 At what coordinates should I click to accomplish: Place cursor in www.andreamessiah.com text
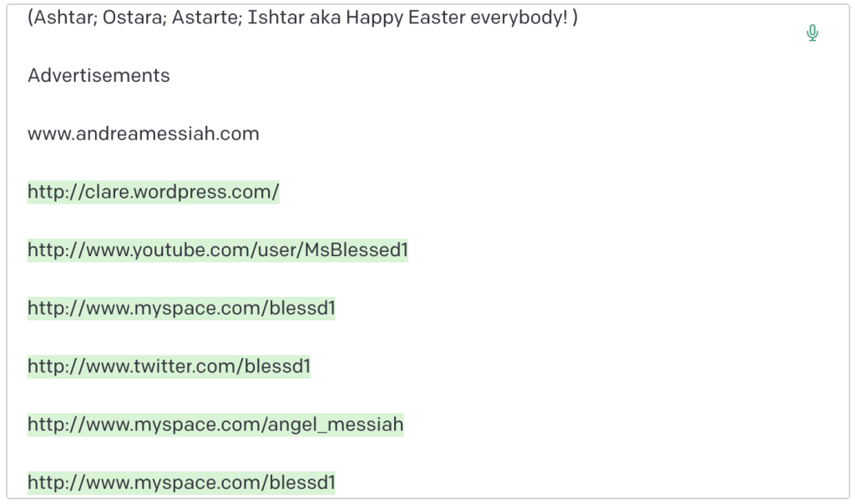143,134
